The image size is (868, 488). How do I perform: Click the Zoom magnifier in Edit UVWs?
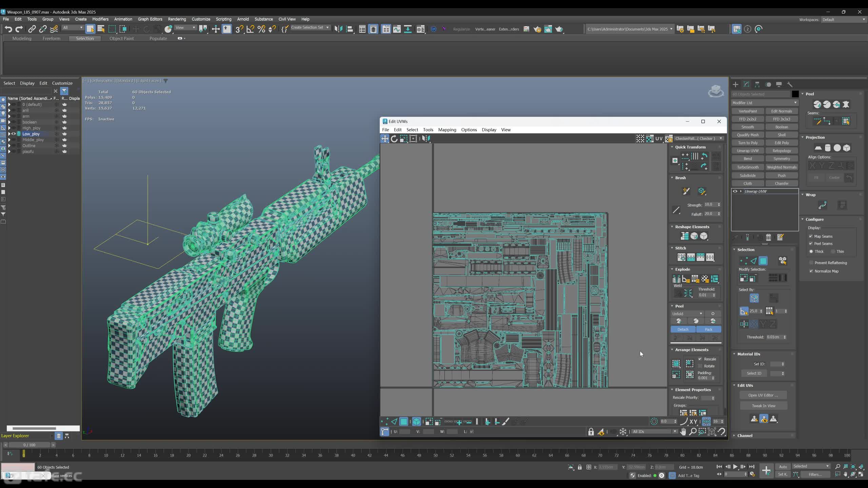693,432
